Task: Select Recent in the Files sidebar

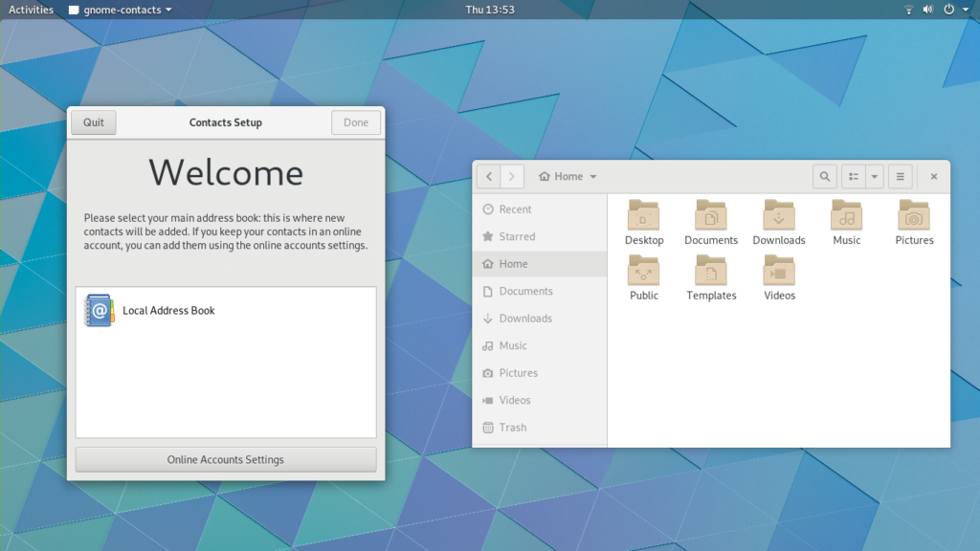Action: click(x=514, y=209)
